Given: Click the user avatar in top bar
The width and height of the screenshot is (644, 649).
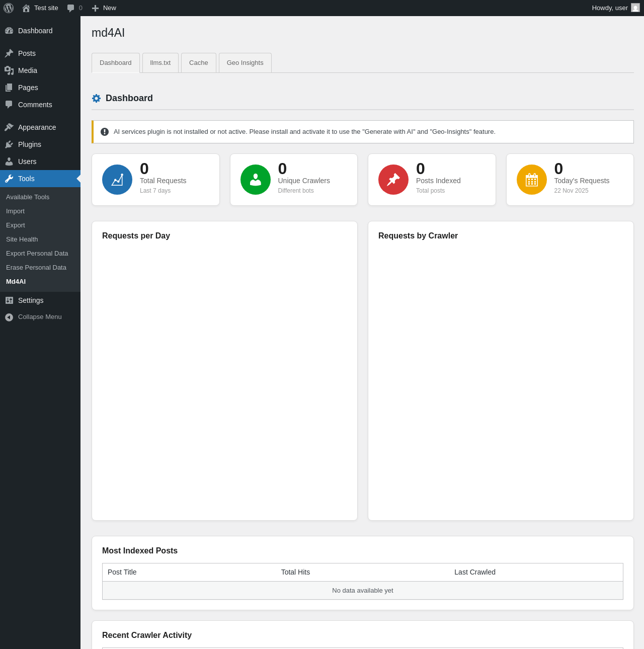Looking at the screenshot, I should [635, 8].
